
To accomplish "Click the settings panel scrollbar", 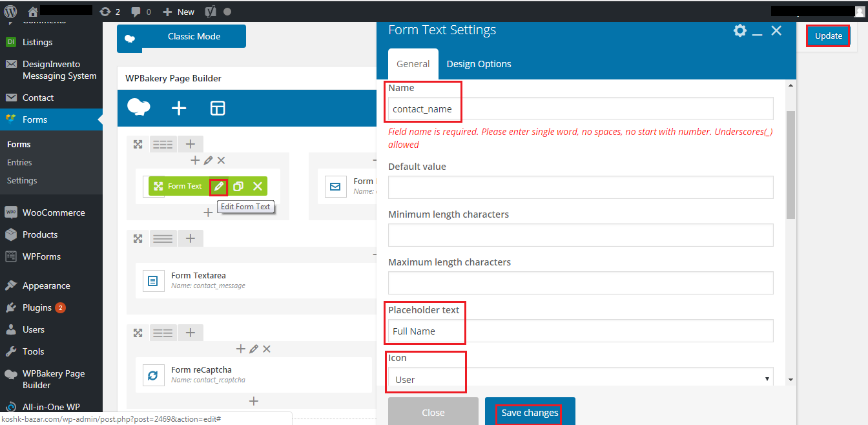I will (x=790, y=165).
